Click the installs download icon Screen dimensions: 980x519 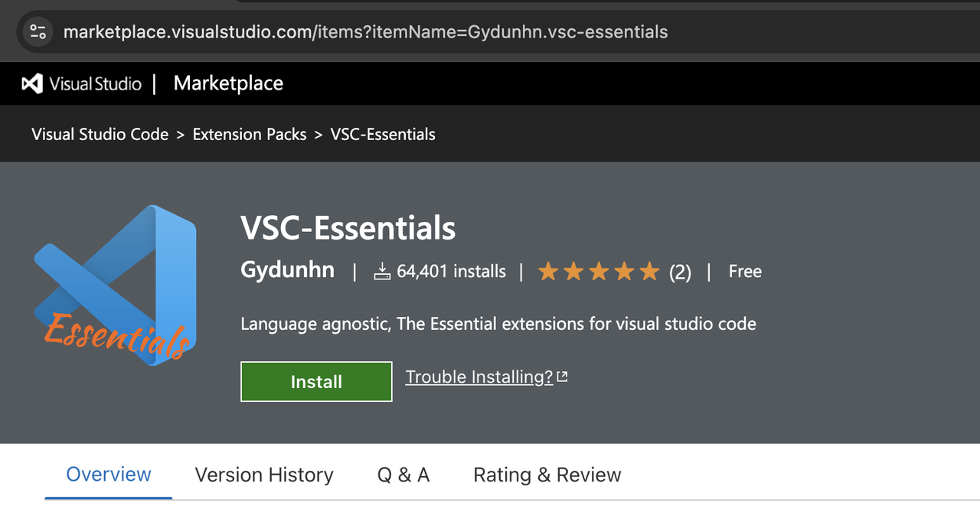pos(382,271)
